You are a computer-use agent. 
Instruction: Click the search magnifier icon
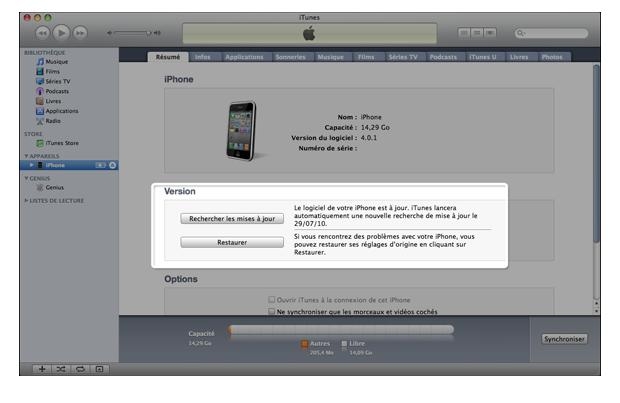tap(521, 33)
